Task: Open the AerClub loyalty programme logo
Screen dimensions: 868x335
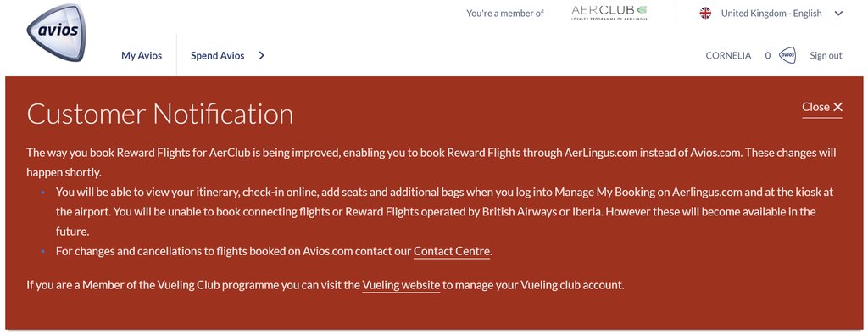Action: point(609,13)
